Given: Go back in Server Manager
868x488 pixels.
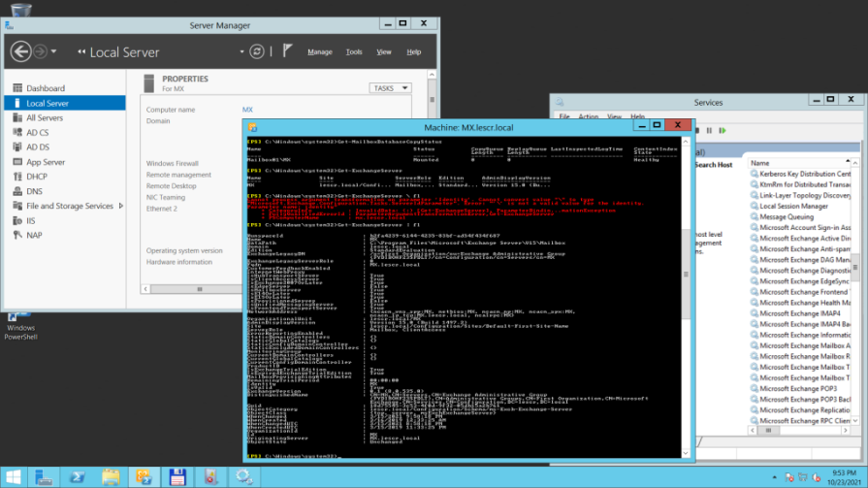Looking at the screenshot, I should (20, 51).
